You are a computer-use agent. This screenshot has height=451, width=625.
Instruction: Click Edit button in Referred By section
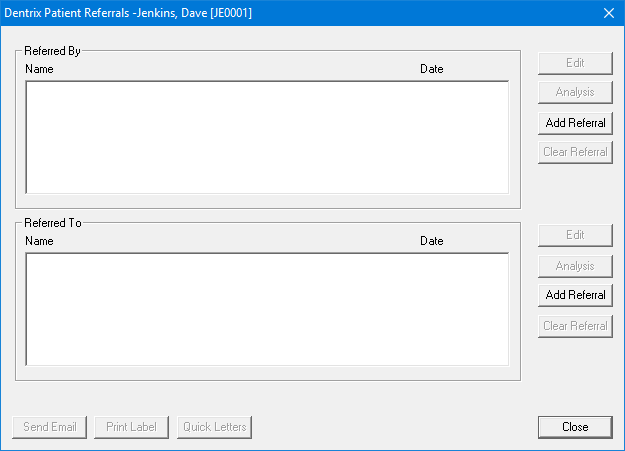coord(575,62)
